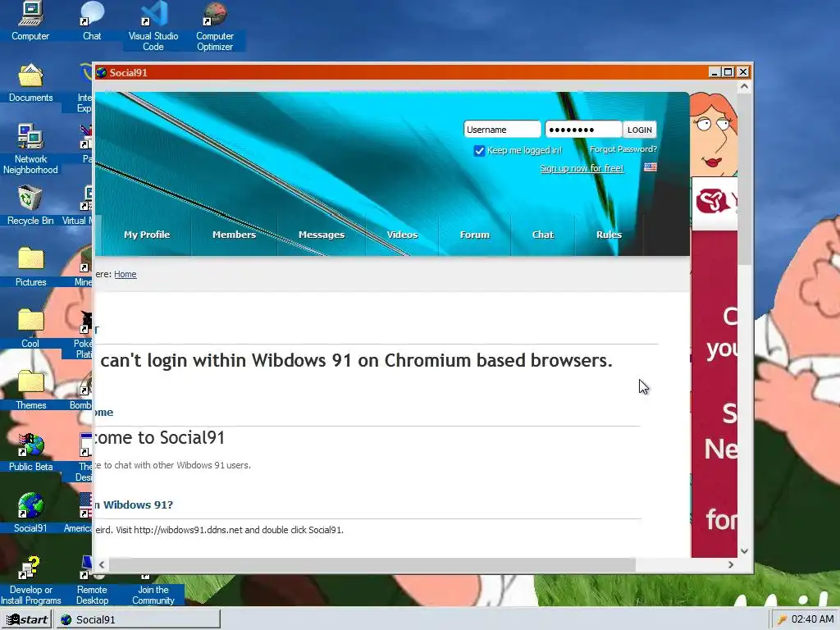
Task: Open the Social91 desktop shortcut
Action: 30,513
